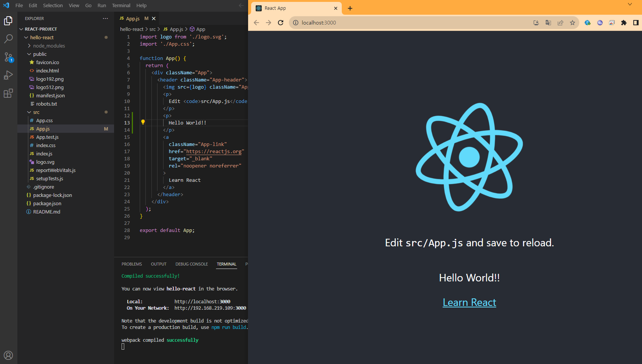This screenshot has width=642, height=364.
Task: Click the VS Code back navigation arrow
Action: tap(241, 5)
